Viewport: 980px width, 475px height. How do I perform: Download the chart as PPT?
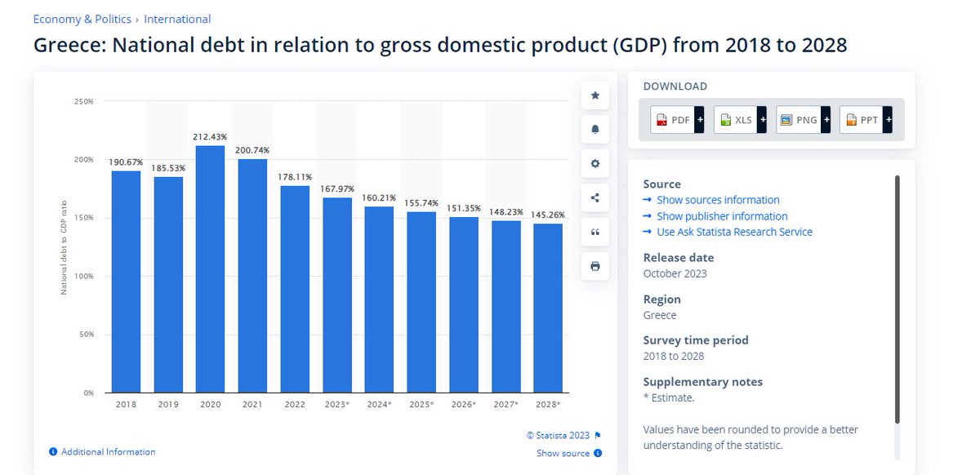tap(866, 120)
